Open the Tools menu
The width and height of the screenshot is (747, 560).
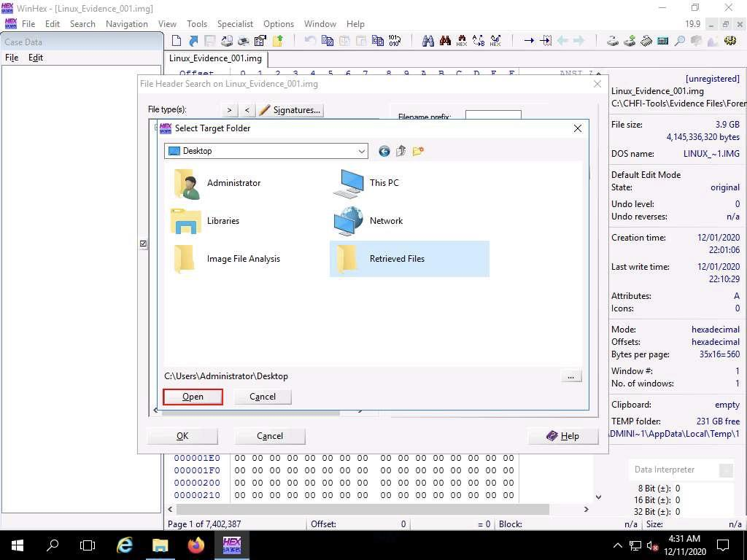click(197, 24)
